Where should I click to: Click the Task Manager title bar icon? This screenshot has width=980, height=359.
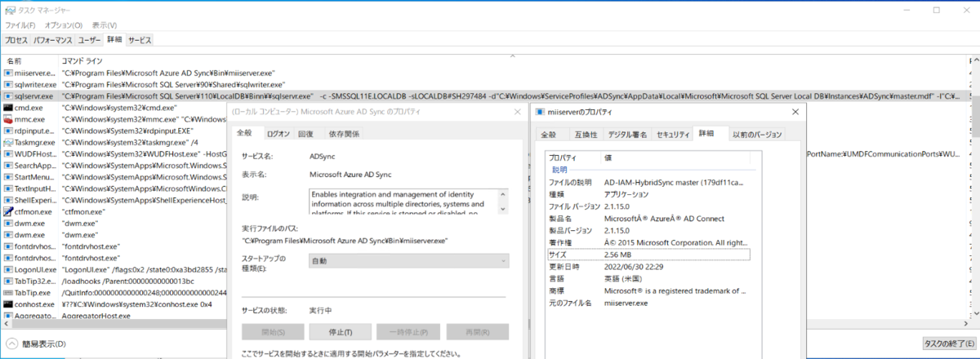(9, 10)
